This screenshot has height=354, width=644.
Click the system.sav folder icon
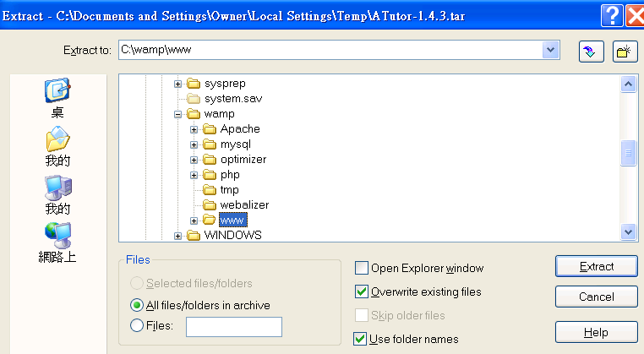click(x=194, y=99)
